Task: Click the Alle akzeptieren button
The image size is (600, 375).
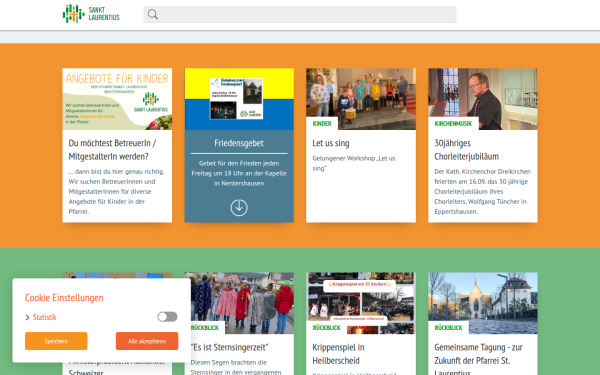Action: [147, 341]
